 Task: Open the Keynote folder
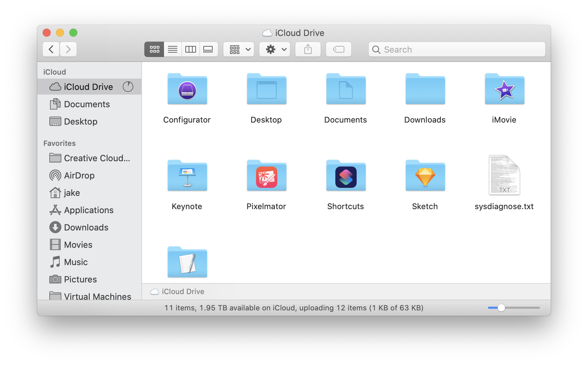click(x=187, y=176)
